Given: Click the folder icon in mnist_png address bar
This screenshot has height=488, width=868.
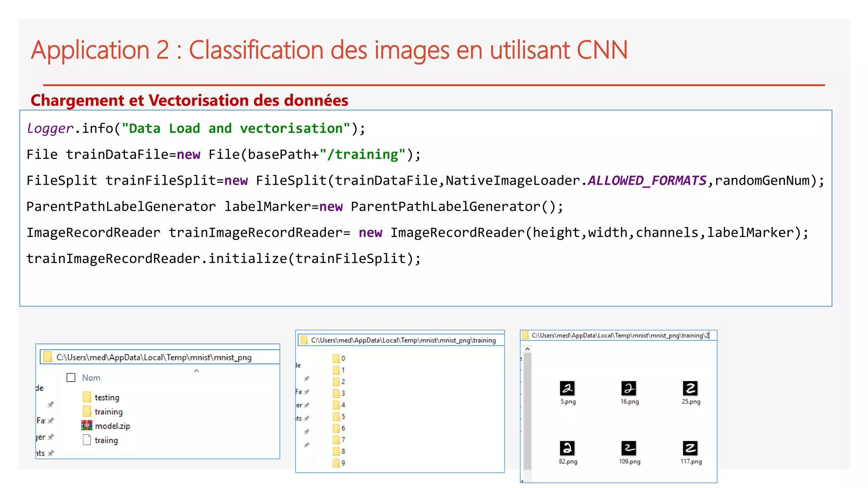Looking at the screenshot, I should point(47,357).
